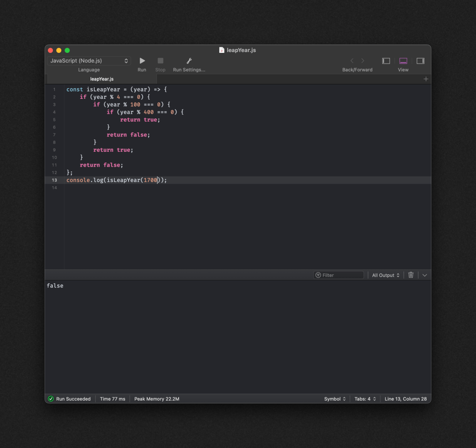Run the leapYear.js script
Screen dimensions: 476x448
tap(142, 60)
